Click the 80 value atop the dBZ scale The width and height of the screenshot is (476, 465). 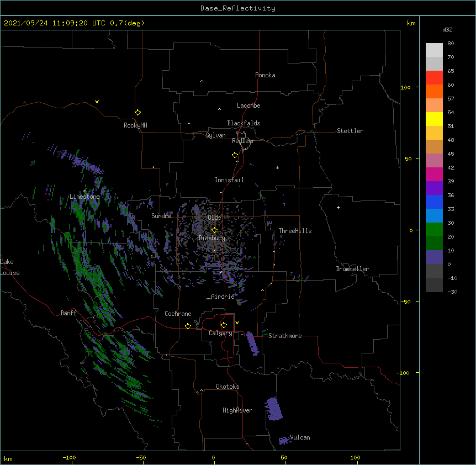click(451, 44)
